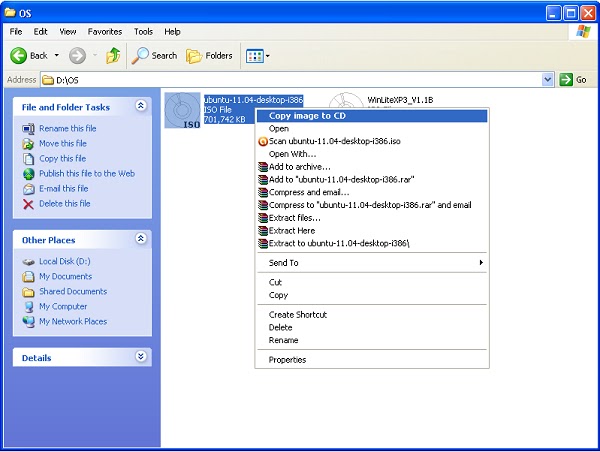Click the greyed Forward arrow icon

77,56
